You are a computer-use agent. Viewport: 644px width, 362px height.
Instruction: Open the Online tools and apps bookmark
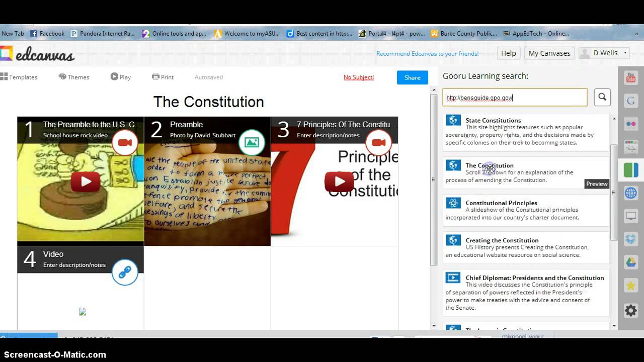pyautogui.click(x=175, y=34)
